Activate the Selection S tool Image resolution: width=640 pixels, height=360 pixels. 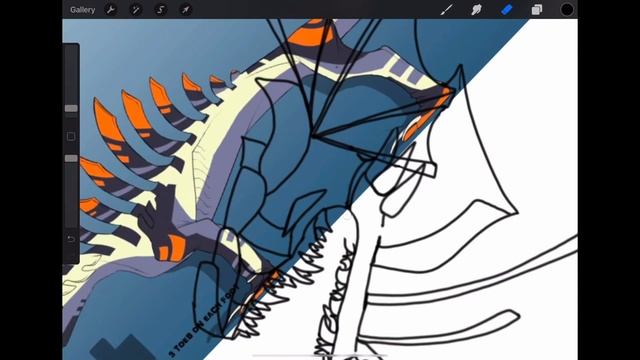161,9
